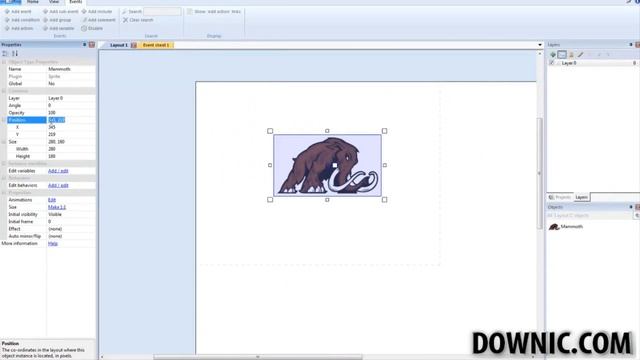
Task: Click Add include in the ribbon
Action: pos(97,11)
